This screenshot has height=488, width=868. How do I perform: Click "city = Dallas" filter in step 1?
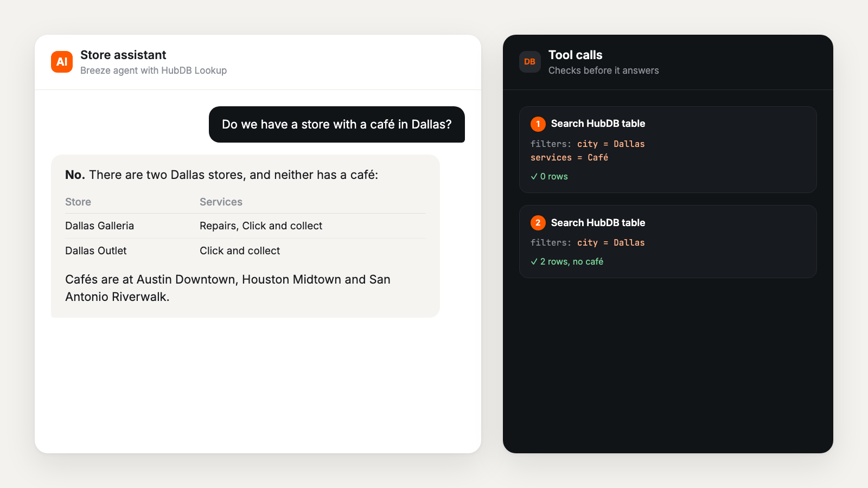coord(611,144)
